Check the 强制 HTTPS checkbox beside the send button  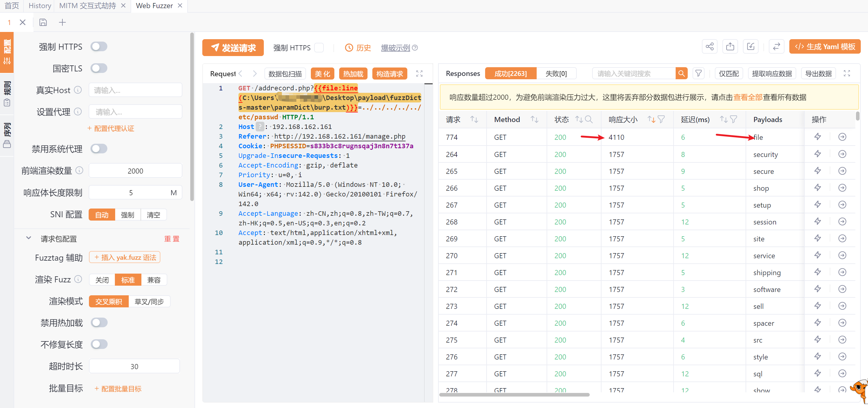pos(319,48)
